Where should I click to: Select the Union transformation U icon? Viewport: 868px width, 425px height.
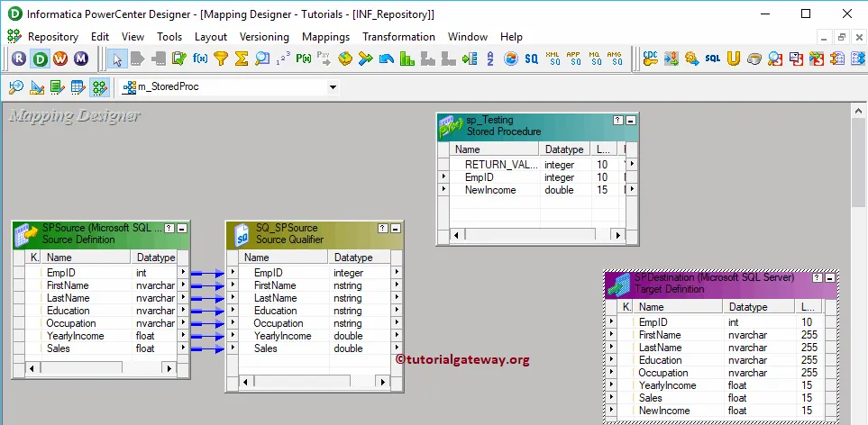734,59
